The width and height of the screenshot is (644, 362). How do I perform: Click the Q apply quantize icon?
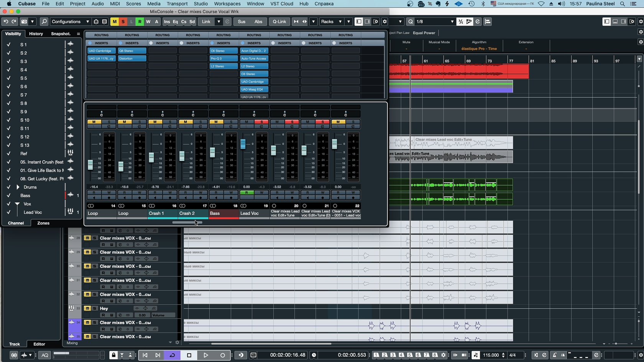click(x=411, y=22)
